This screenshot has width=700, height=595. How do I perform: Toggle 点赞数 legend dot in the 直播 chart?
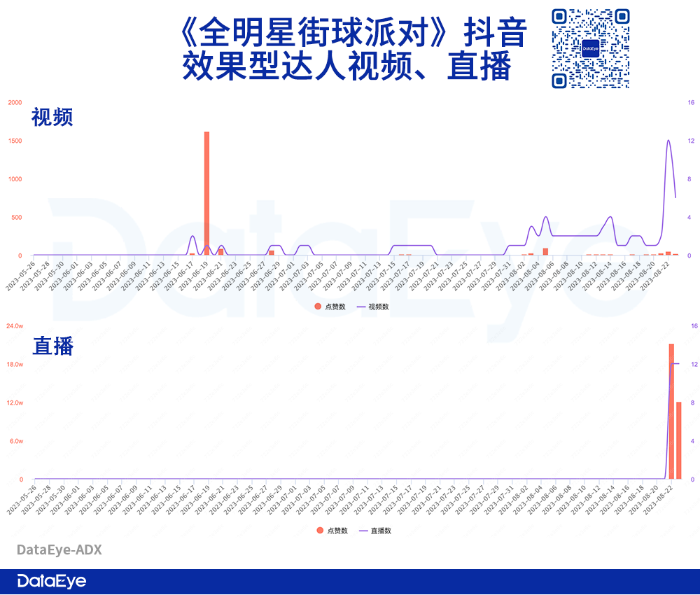coord(320,531)
